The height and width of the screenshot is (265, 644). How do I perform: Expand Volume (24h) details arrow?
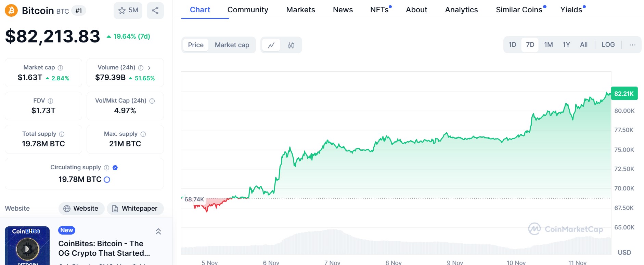click(x=149, y=68)
